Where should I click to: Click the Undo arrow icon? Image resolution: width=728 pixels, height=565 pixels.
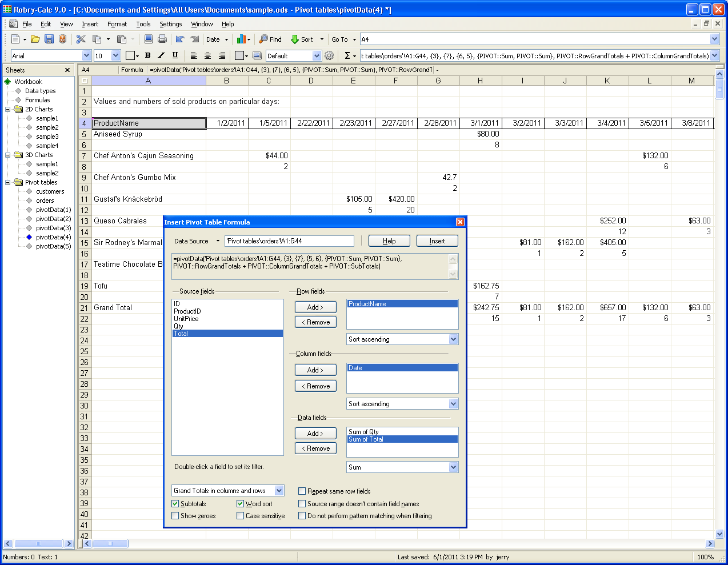click(180, 39)
